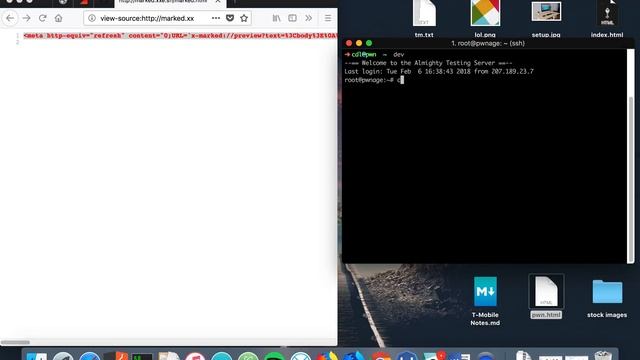Open page actions three-dot menu
This screenshot has width=640, height=360.
point(216,18)
